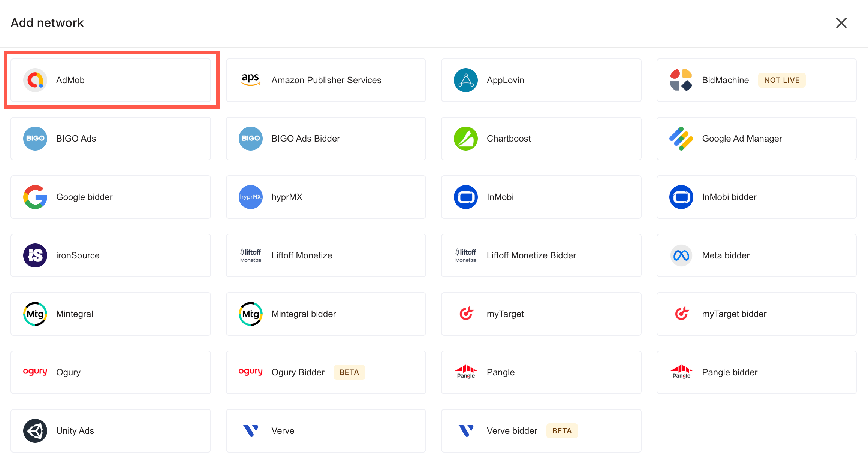Click the Ogury Bidder logo icon
Viewport: 868px width, 463px height.
coord(251,372)
